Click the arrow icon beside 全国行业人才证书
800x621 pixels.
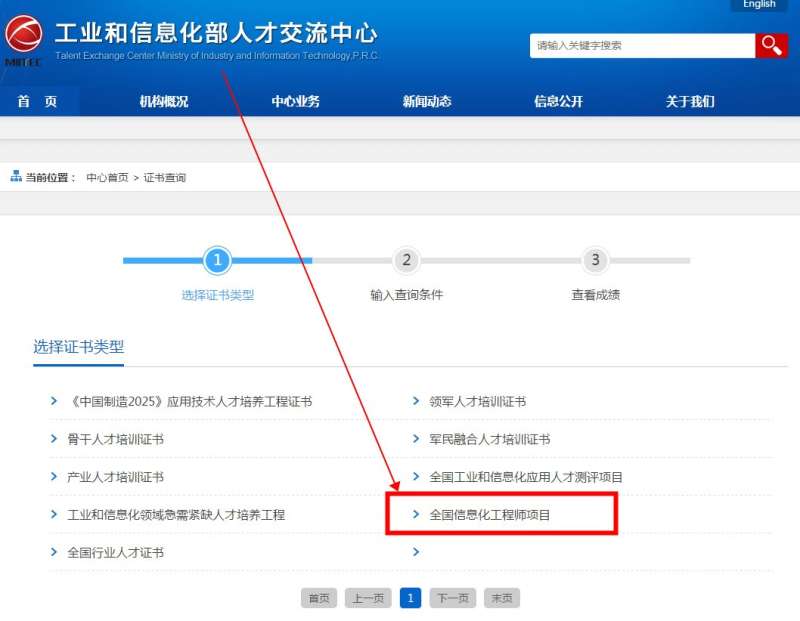(54, 551)
